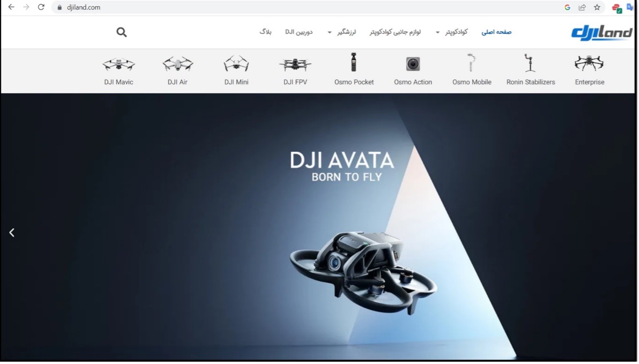Click the Osmo Action label
This screenshot has width=639, height=364.
[413, 82]
